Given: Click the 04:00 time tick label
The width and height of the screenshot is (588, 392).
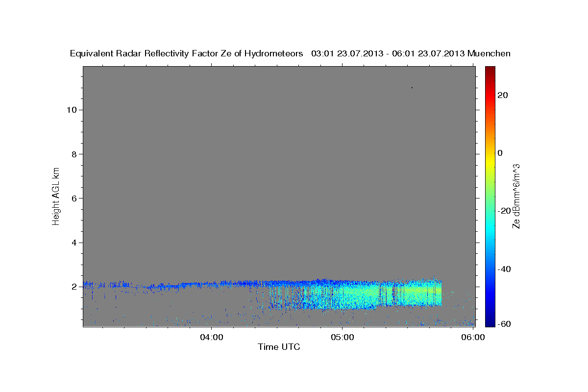Looking at the screenshot, I should (x=211, y=337).
